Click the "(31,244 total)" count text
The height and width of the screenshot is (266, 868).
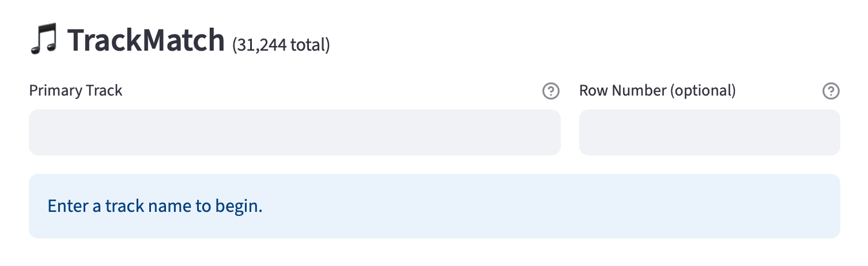coord(281,45)
